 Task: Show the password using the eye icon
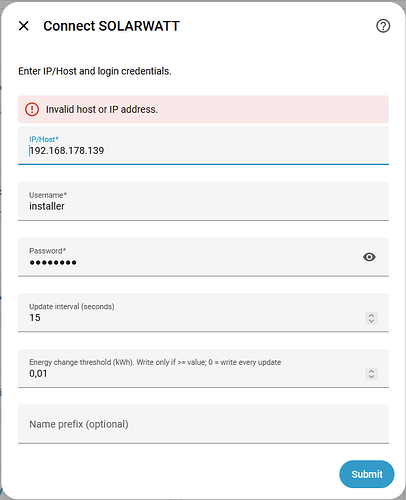click(x=369, y=257)
